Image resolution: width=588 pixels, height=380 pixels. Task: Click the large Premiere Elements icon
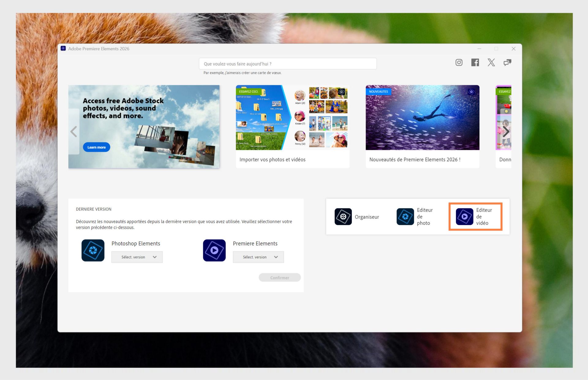click(214, 250)
